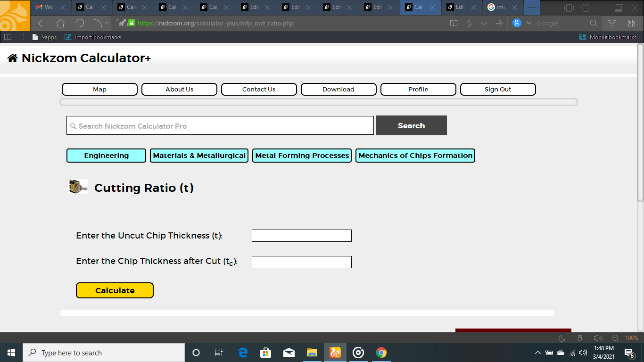Reload the page with the refresh icon
644x362 pixels.
80,23
